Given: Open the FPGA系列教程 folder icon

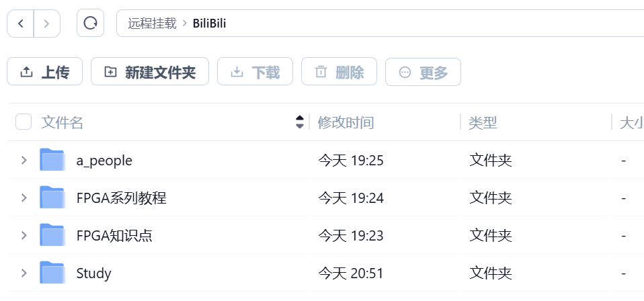Looking at the screenshot, I should click(x=52, y=197).
